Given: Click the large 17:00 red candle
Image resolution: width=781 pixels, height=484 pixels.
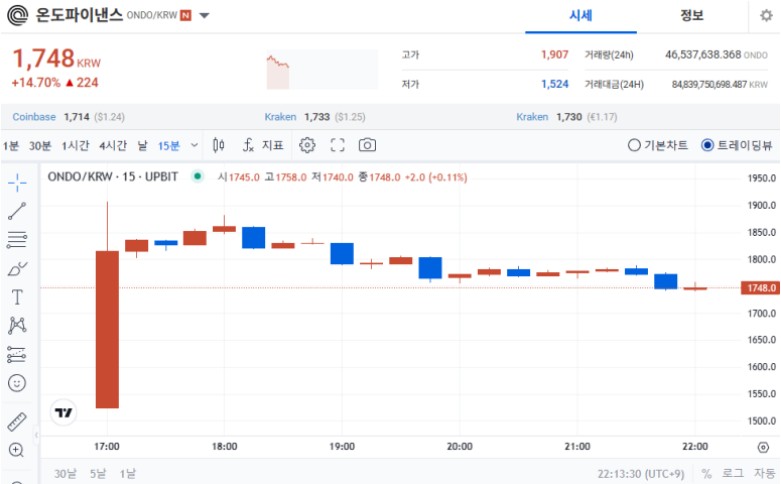Looking at the screenshot, I should [x=107, y=329].
